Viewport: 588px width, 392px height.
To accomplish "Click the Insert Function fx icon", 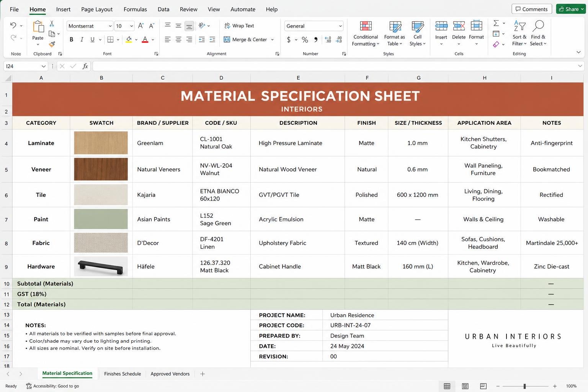I will [85, 66].
